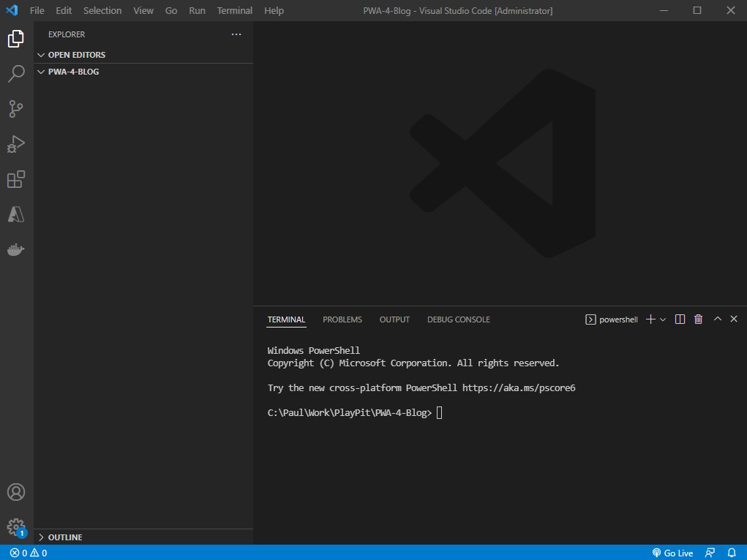The height and width of the screenshot is (560, 747).
Task: Open the Selection menu
Action: point(102,10)
